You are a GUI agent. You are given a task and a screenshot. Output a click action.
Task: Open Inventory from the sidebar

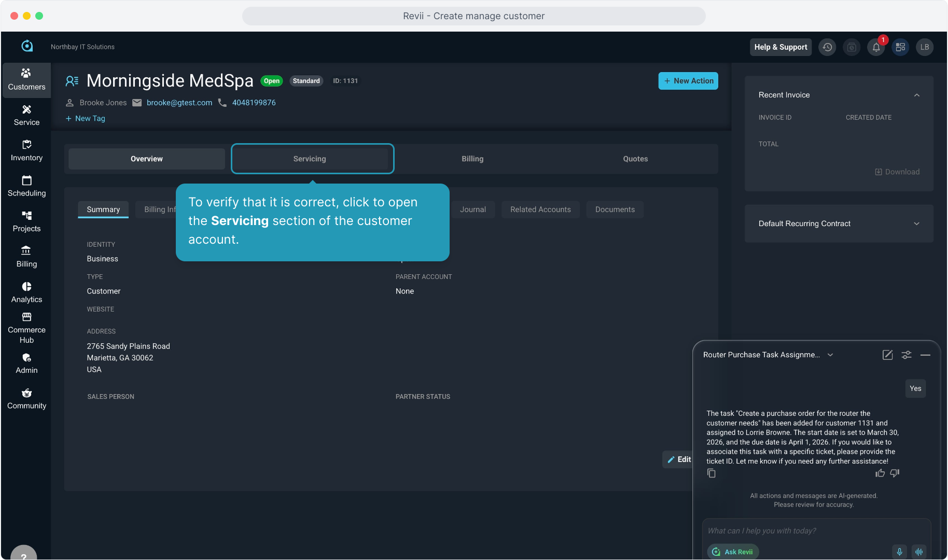[26, 150]
